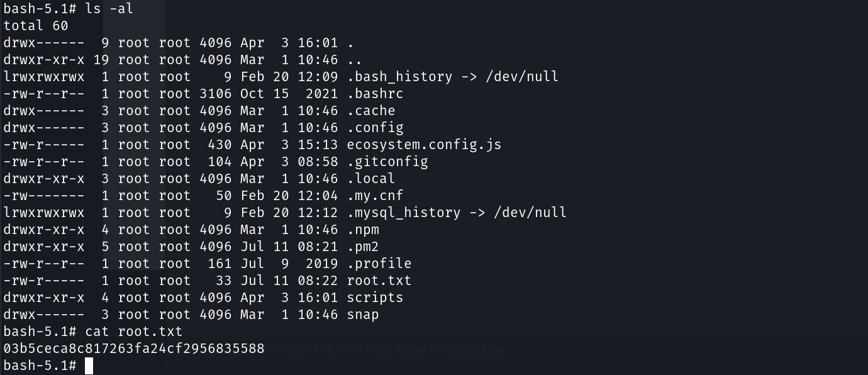This screenshot has height=375, width=868.
Task: Click the root flag hash output
Action: click(x=134, y=349)
